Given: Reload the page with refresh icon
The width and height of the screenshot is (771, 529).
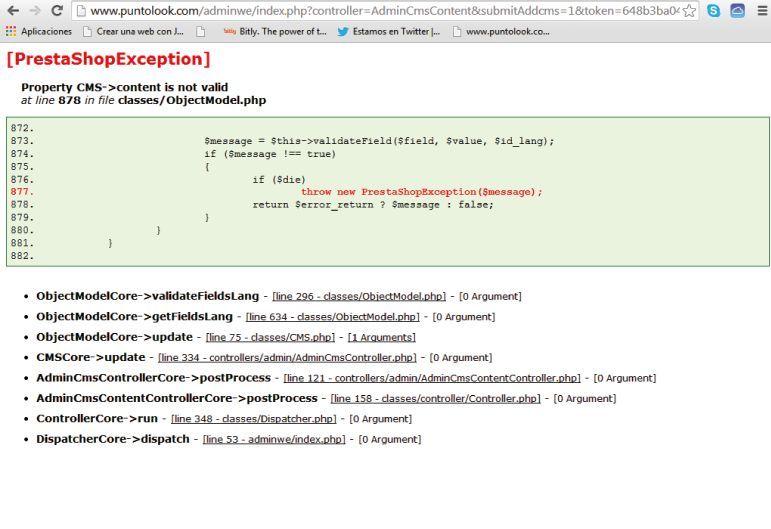Looking at the screenshot, I should (x=57, y=10).
